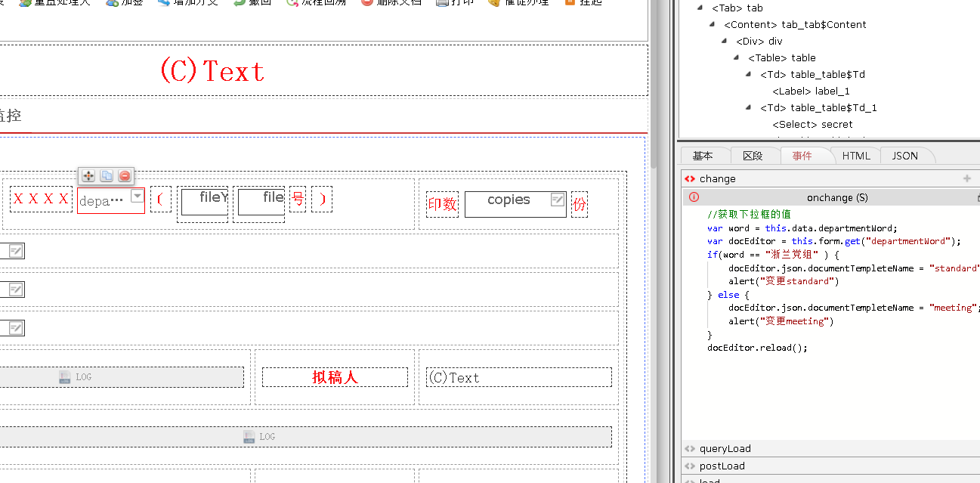Select the <Select> secret tree item
Image resolution: width=980 pixels, height=483 pixels.
(x=812, y=124)
